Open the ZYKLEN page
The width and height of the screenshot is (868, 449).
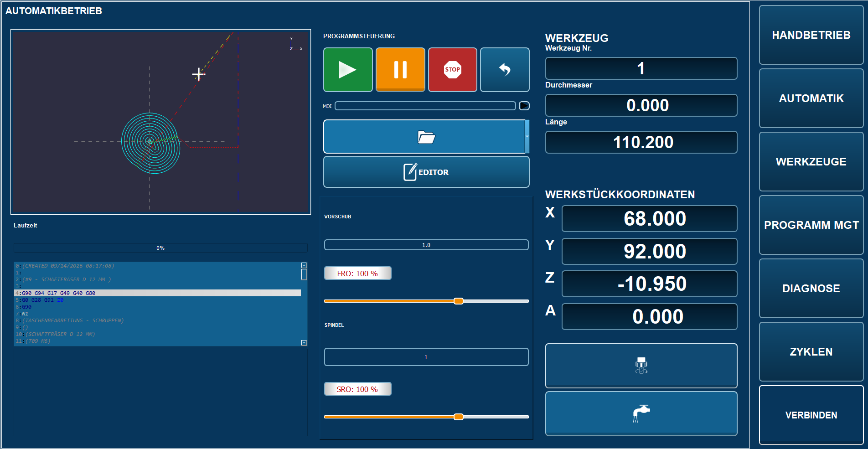click(811, 352)
